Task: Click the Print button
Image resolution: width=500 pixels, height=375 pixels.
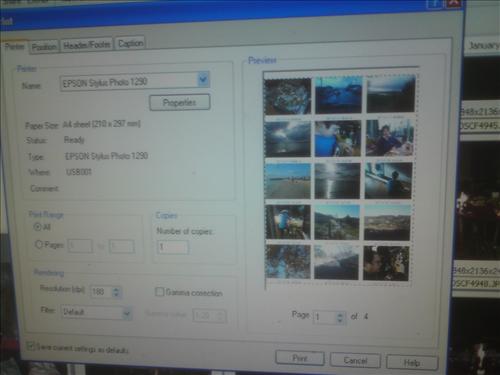Action: coord(300,358)
